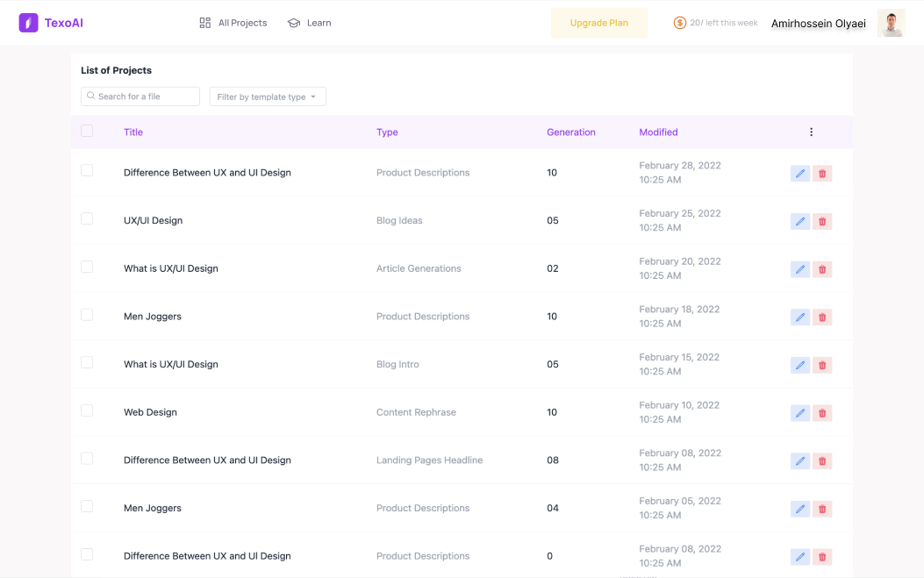This screenshot has width=924, height=578.
Task: Edit the Web Design project
Action: pos(799,413)
